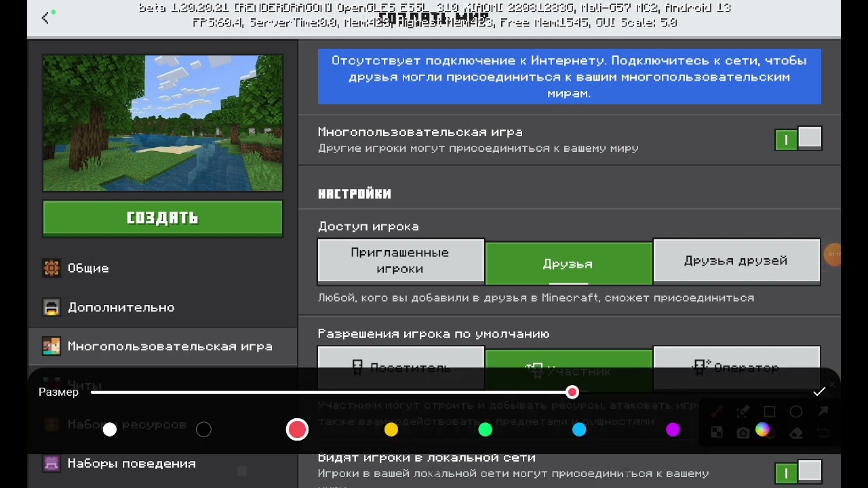Pick the red color swatch

click(x=297, y=430)
